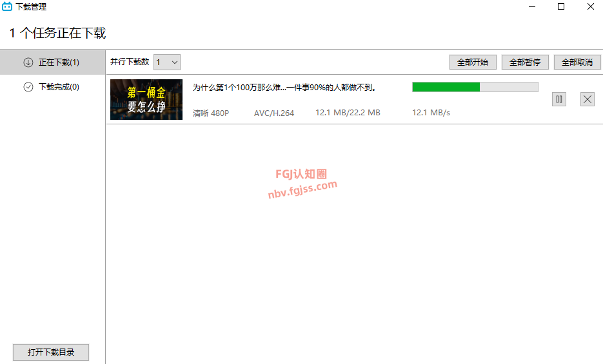Click the 12.1 MB/22.2 MB size text
This screenshot has height=364, width=603.
348,113
